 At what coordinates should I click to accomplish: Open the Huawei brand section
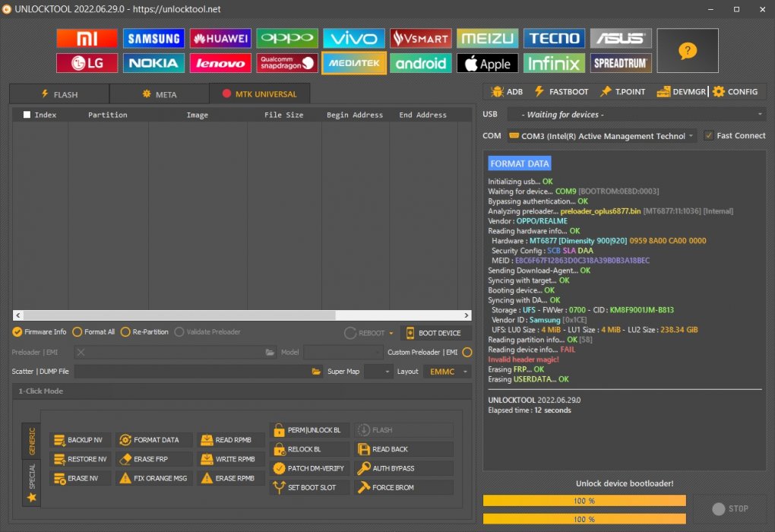(x=220, y=38)
